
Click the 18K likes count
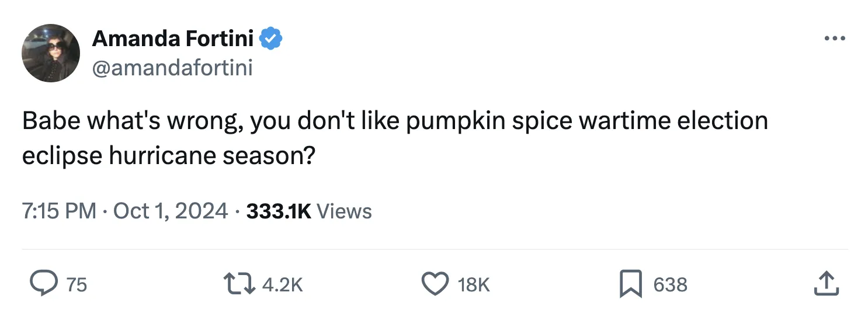(x=474, y=284)
